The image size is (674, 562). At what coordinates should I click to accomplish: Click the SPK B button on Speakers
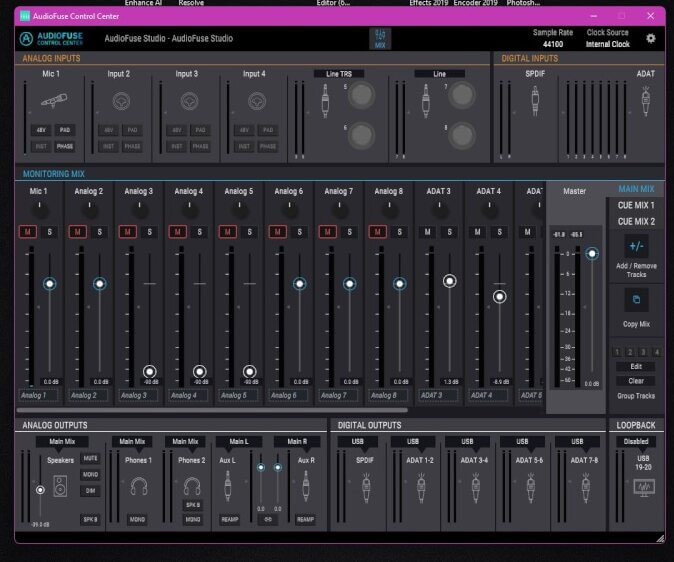[90, 519]
